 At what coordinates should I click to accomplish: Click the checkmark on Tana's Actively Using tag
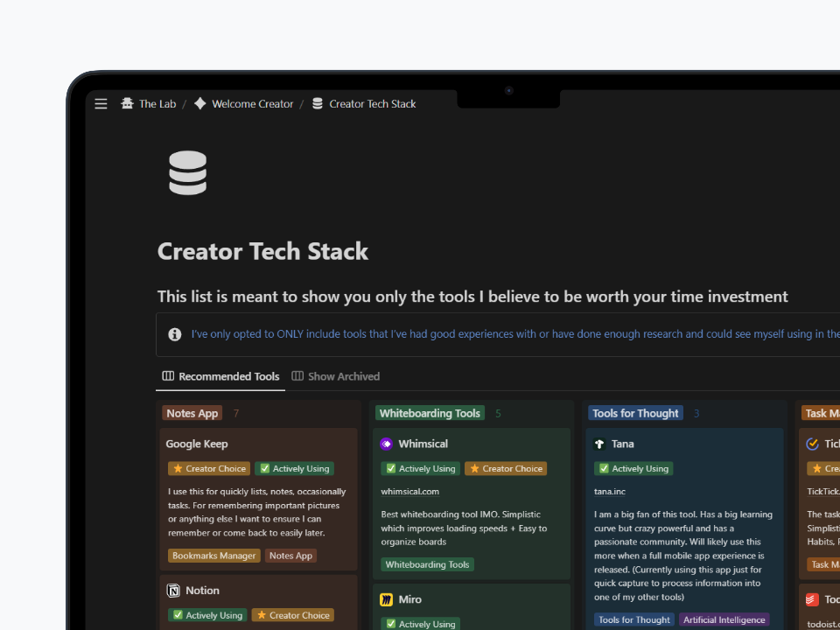[605, 469]
